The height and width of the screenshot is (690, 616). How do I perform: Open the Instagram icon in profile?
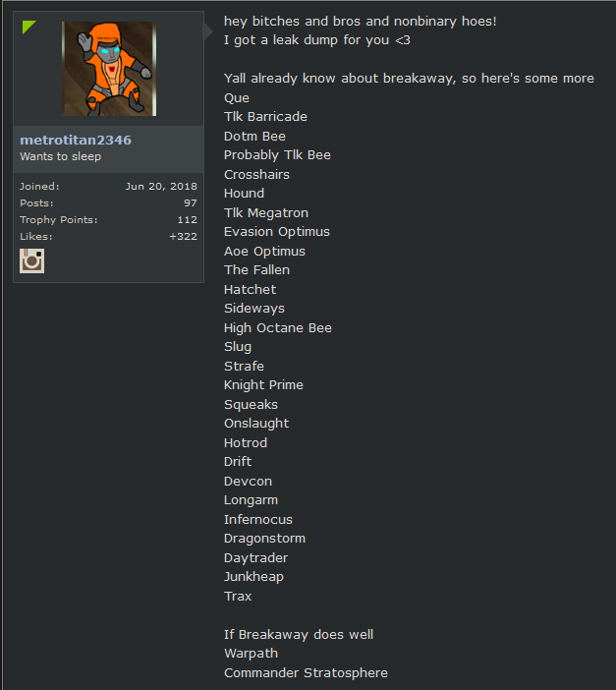click(31, 260)
